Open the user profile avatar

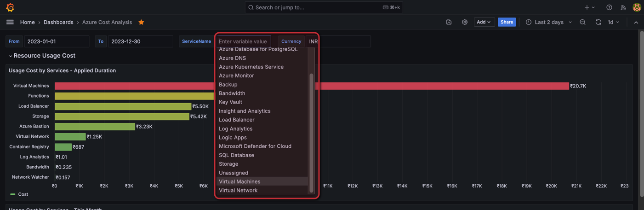[x=637, y=7]
